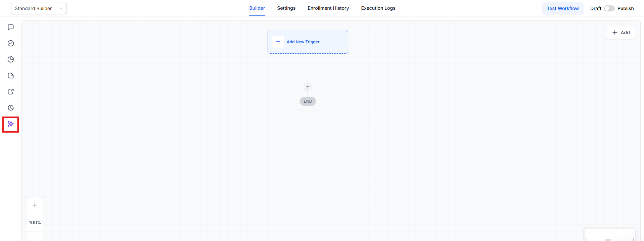Switch to the Settings tab

click(x=286, y=8)
